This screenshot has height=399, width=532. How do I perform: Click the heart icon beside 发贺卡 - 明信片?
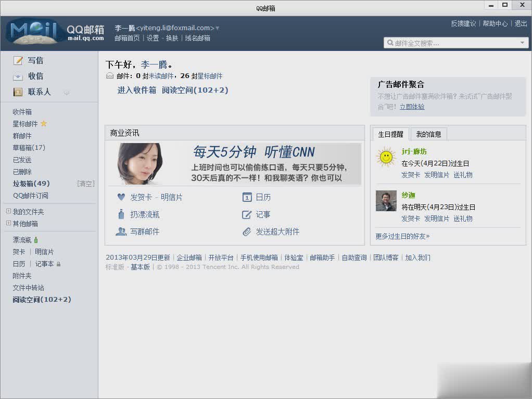coord(121,197)
